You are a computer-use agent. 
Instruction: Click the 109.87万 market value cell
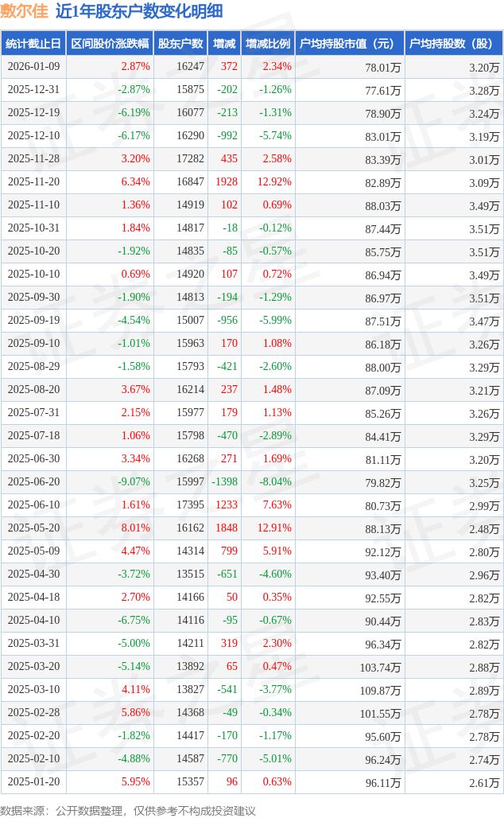coord(380,690)
